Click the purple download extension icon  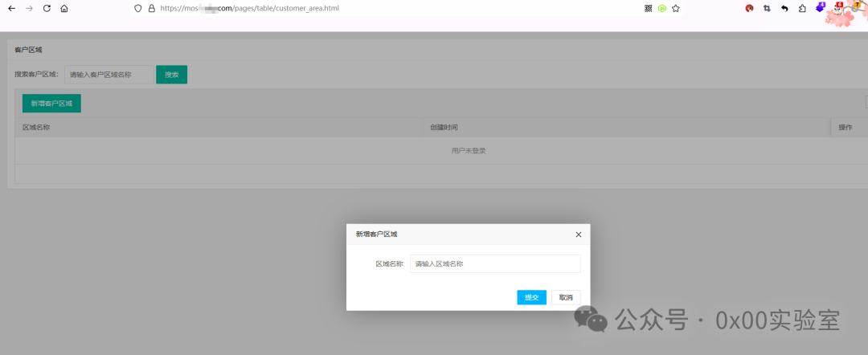[821, 8]
